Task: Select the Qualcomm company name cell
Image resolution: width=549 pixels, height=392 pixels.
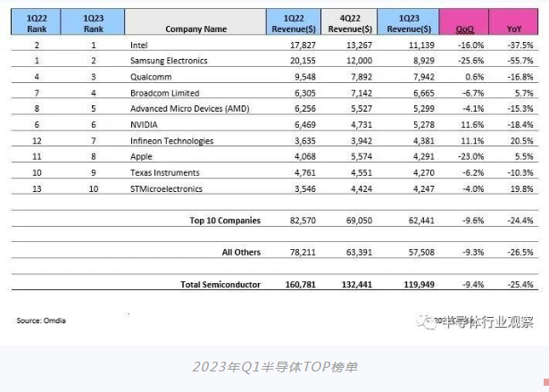Action: point(151,77)
